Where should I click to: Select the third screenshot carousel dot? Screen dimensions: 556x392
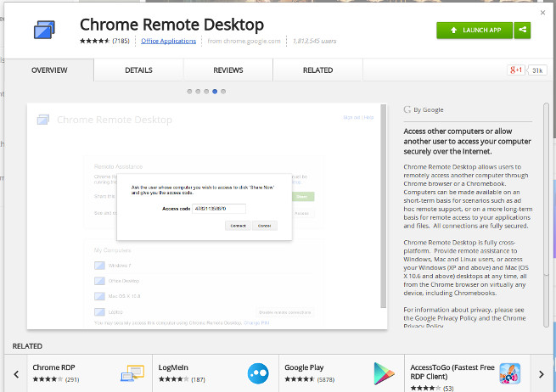coord(206,92)
